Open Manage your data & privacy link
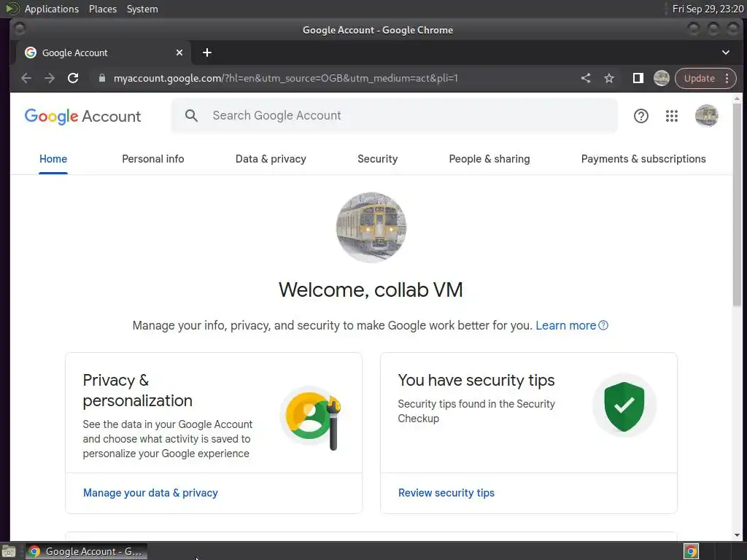This screenshot has width=747, height=560. (x=150, y=493)
